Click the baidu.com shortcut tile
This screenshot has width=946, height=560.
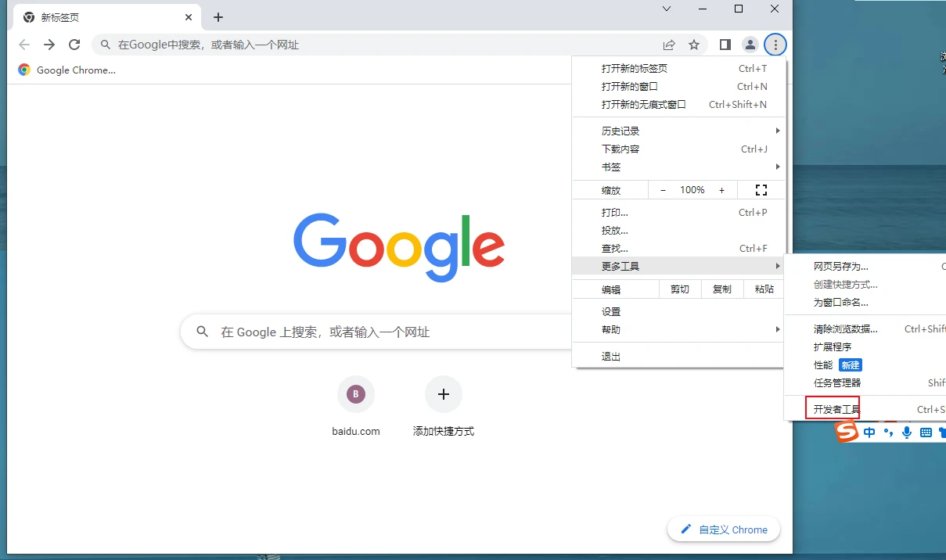click(x=356, y=407)
